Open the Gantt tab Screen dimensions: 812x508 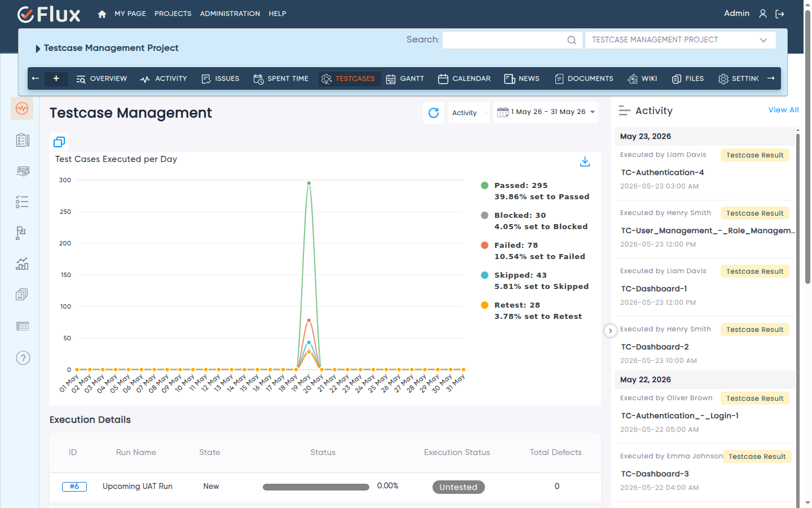coord(405,79)
